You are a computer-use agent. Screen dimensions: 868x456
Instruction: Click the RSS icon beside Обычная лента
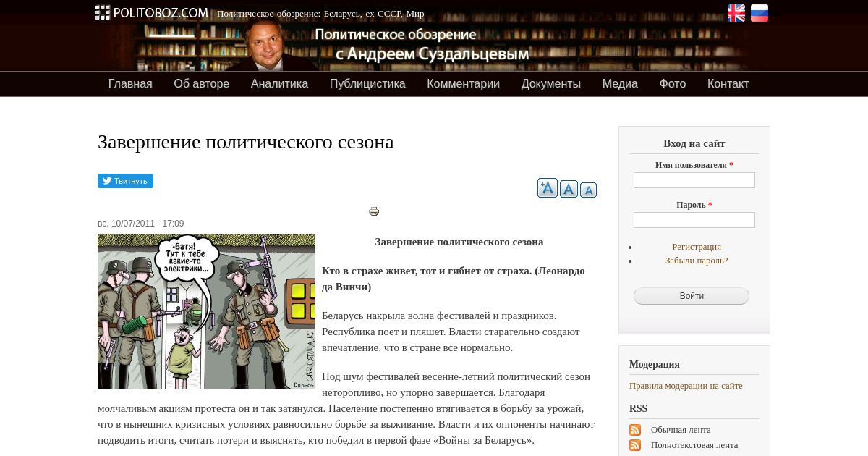[635, 430]
